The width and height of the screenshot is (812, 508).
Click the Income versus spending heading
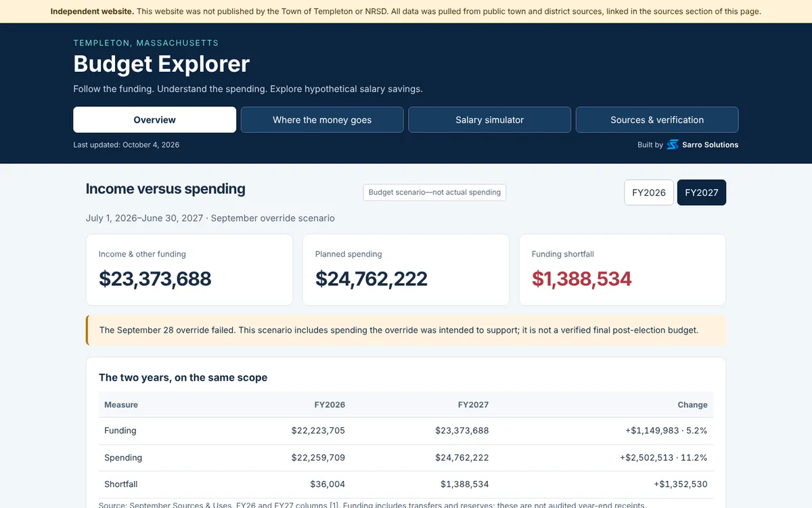166,189
